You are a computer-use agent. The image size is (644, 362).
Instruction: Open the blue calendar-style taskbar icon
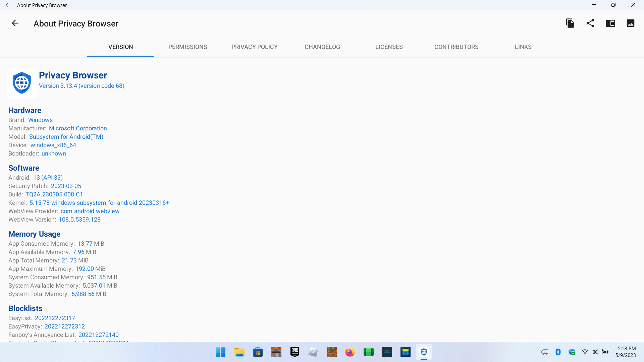point(405,352)
